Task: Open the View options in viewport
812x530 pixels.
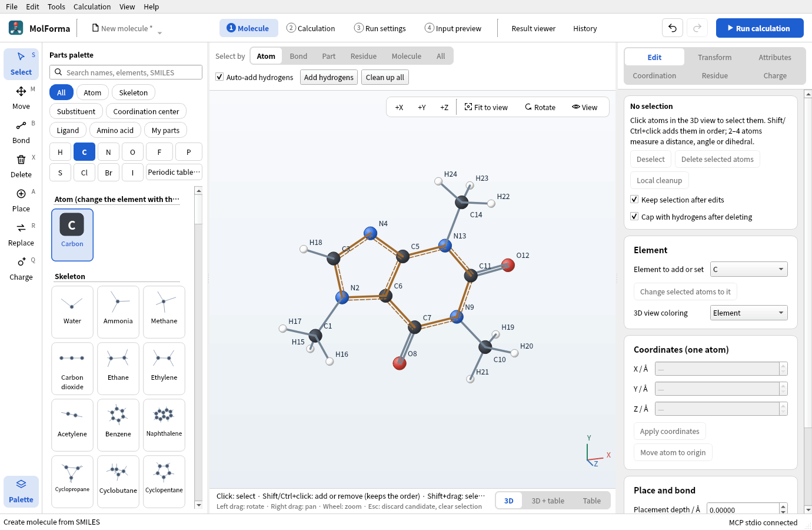Action: click(x=584, y=107)
